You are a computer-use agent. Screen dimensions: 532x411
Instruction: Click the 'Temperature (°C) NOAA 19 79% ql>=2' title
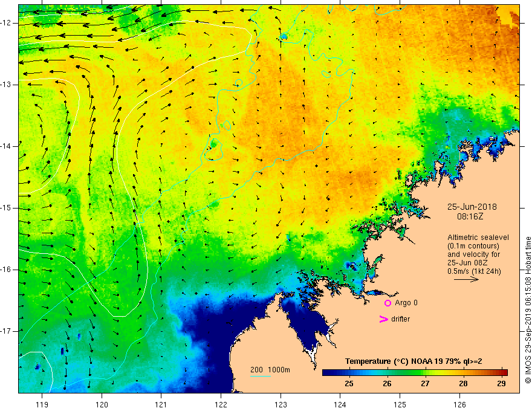(414, 361)
